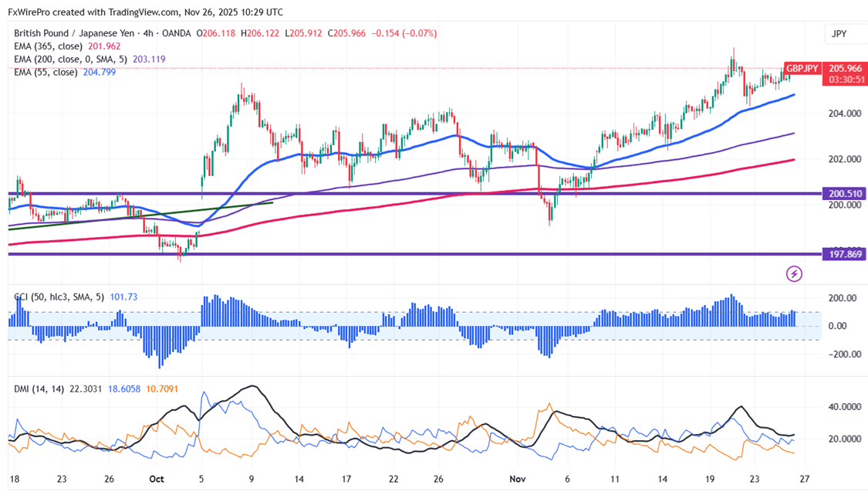Select the EMA (55, close) legend
The height and width of the screenshot is (502, 868).
46,72
